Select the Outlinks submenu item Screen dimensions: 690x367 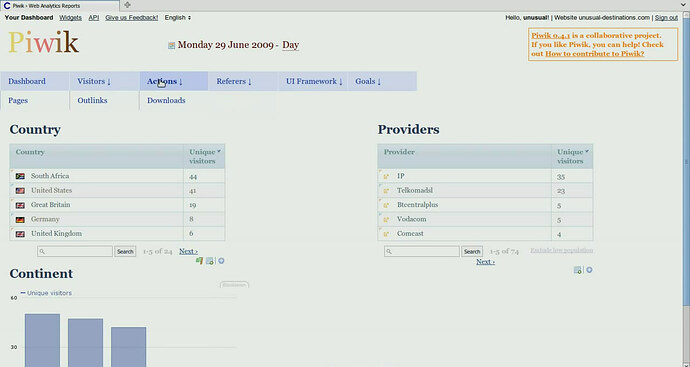[92, 100]
